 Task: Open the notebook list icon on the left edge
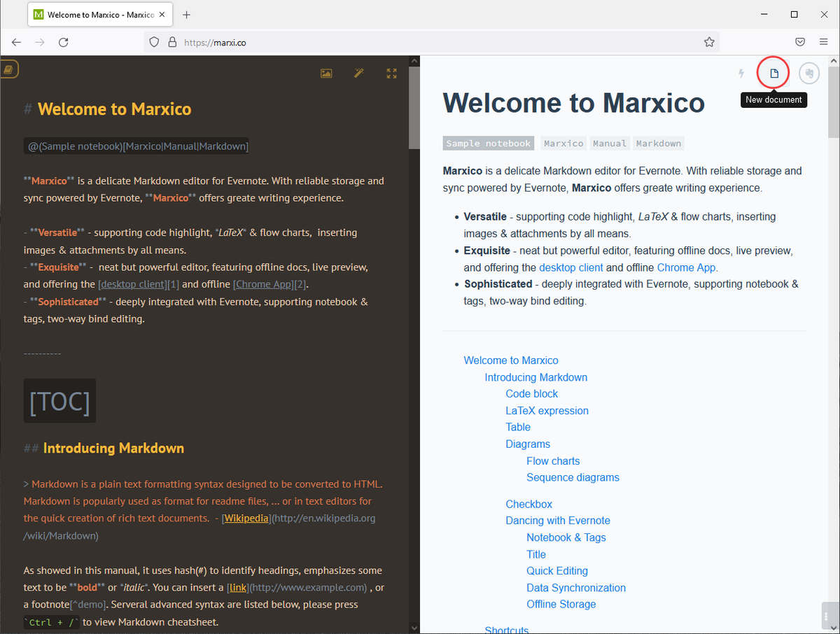(x=9, y=69)
